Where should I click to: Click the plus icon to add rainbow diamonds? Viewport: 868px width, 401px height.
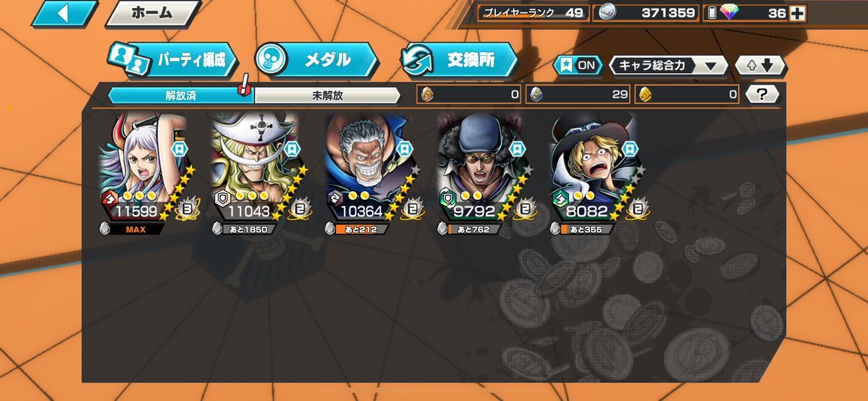[x=797, y=13]
